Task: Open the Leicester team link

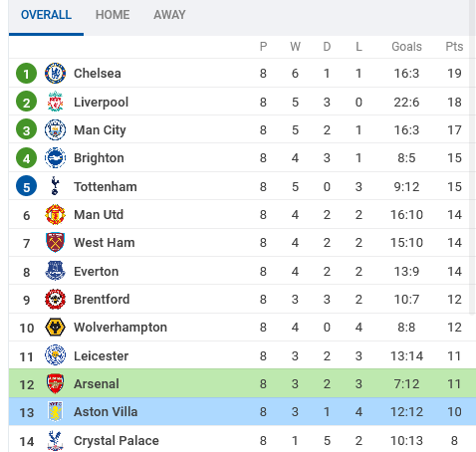Action: (101, 355)
